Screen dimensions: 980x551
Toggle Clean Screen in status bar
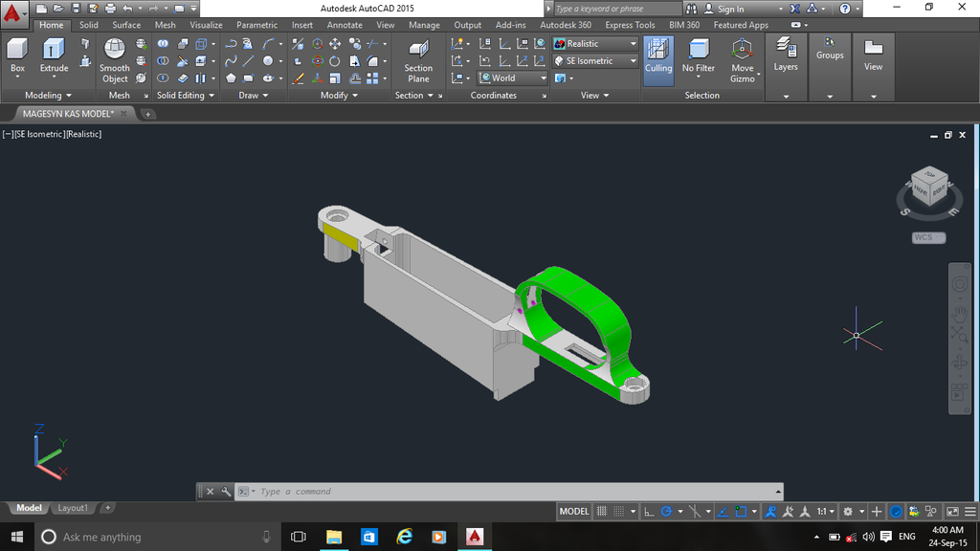pos(952,512)
